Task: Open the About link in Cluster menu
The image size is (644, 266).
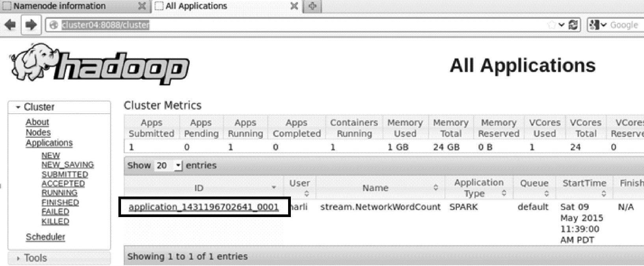Action: pyautogui.click(x=37, y=122)
